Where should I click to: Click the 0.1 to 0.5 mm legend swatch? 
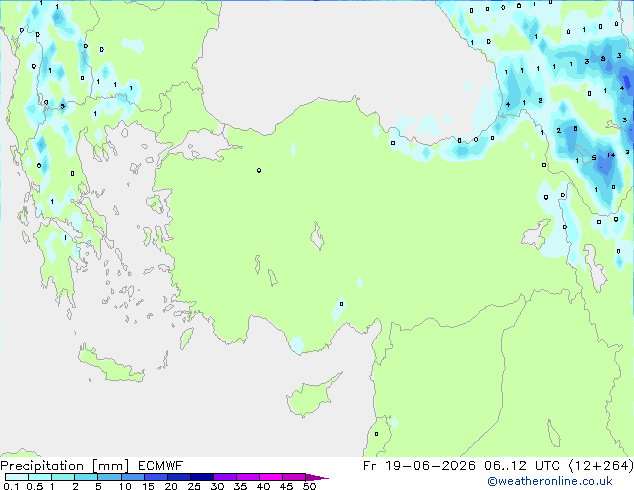17,477
